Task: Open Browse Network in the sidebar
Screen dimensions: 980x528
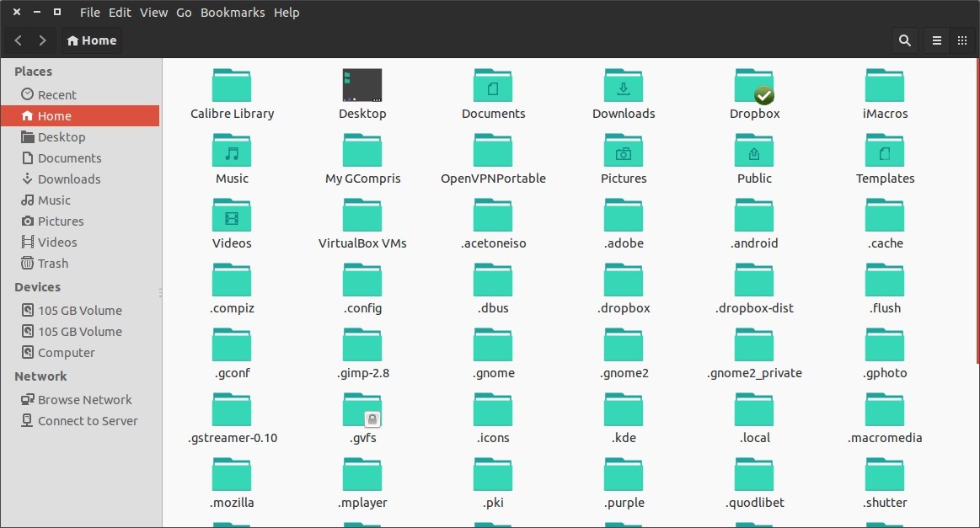Action: [x=84, y=399]
